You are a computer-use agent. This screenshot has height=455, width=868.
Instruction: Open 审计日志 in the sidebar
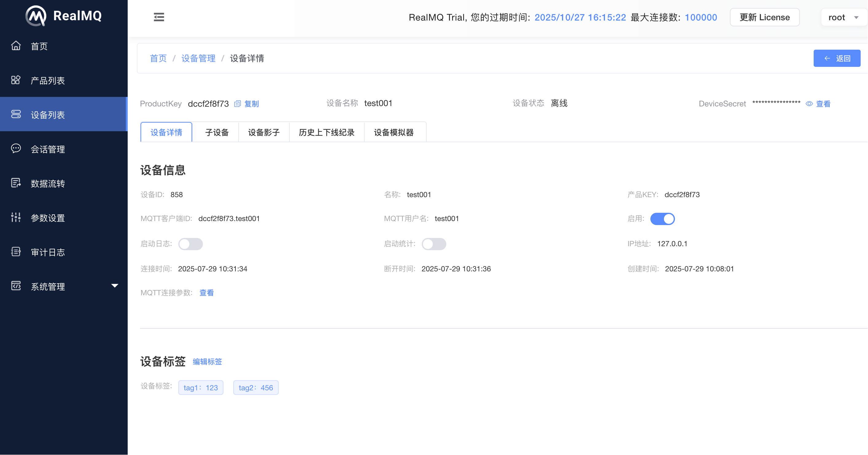(x=64, y=252)
